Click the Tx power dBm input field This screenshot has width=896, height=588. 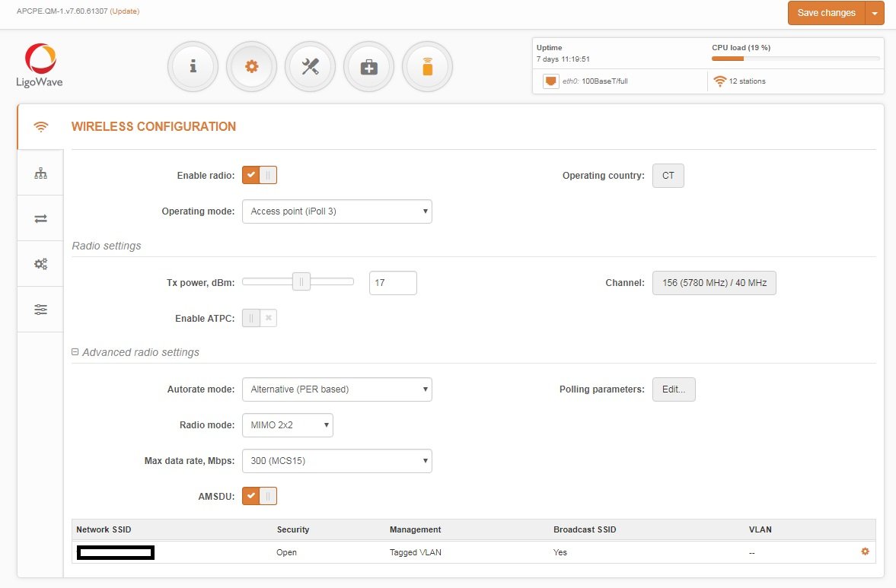393,283
